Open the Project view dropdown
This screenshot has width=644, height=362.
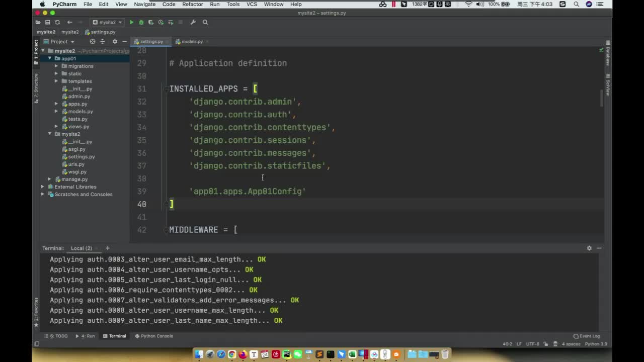pos(59,42)
